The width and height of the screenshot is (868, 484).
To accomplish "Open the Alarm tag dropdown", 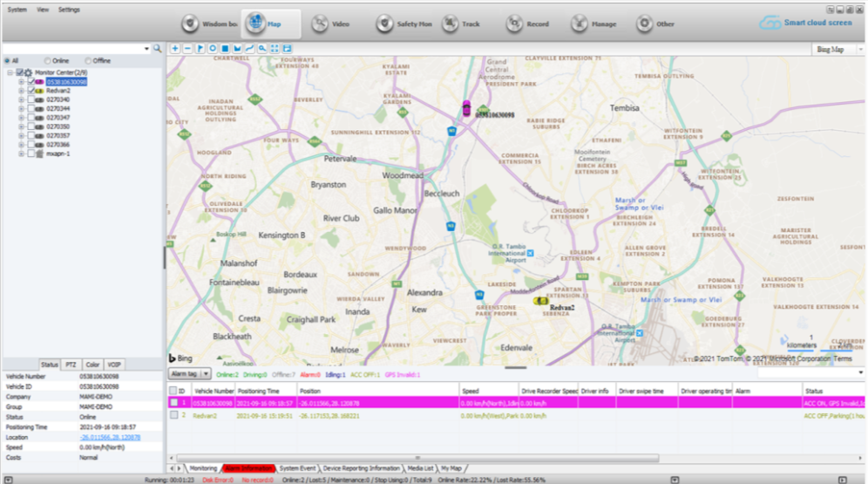I will click(x=188, y=373).
